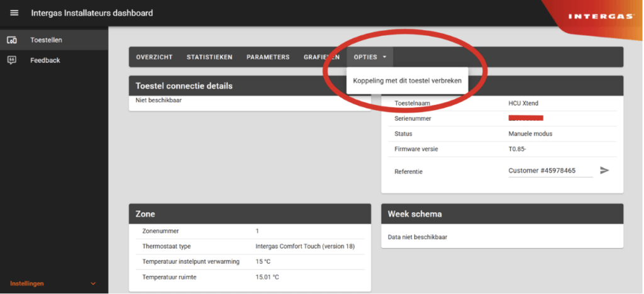Screen dimensions: 644x294
Task: Click the Referentie label
Action: coord(409,171)
